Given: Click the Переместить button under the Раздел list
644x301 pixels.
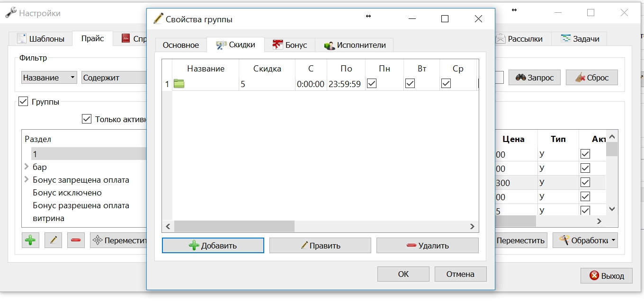Looking at the screenshot, I should (x=118, y=240).
